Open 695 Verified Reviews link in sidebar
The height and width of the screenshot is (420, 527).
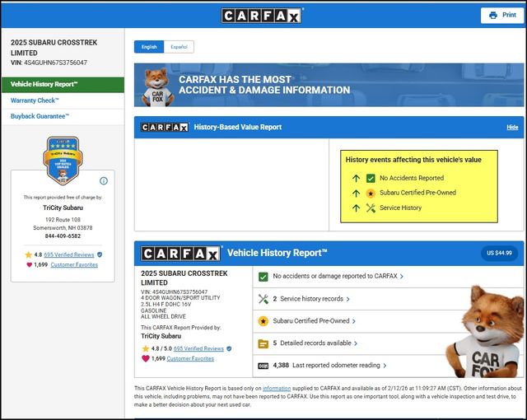[x=69, y=254]
